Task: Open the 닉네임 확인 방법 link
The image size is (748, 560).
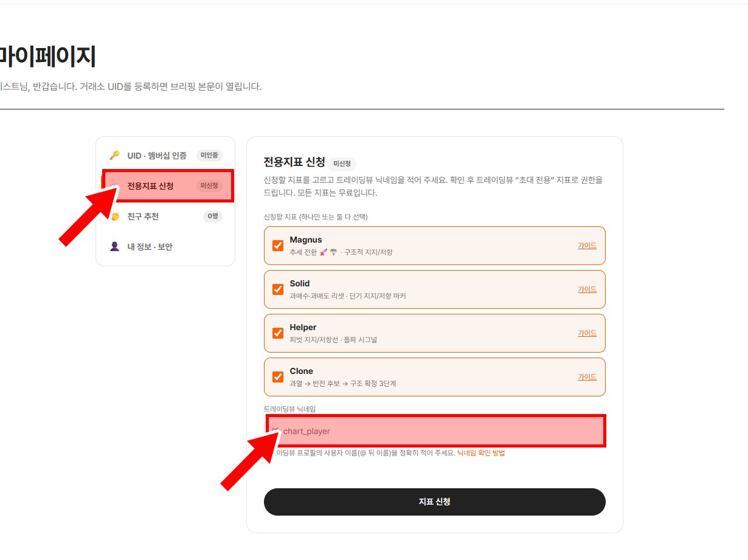Action: [x=481, y=453]
